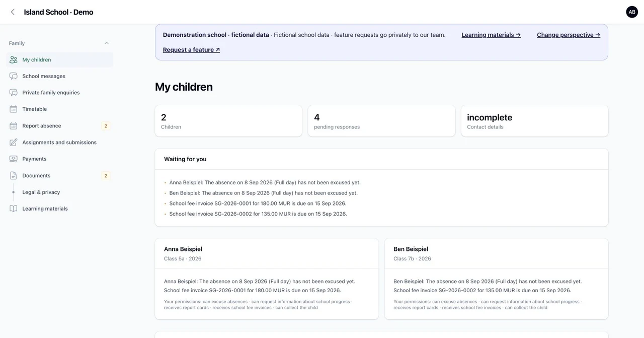
Task: Click the Documents file icon
Action: (14, 176)
